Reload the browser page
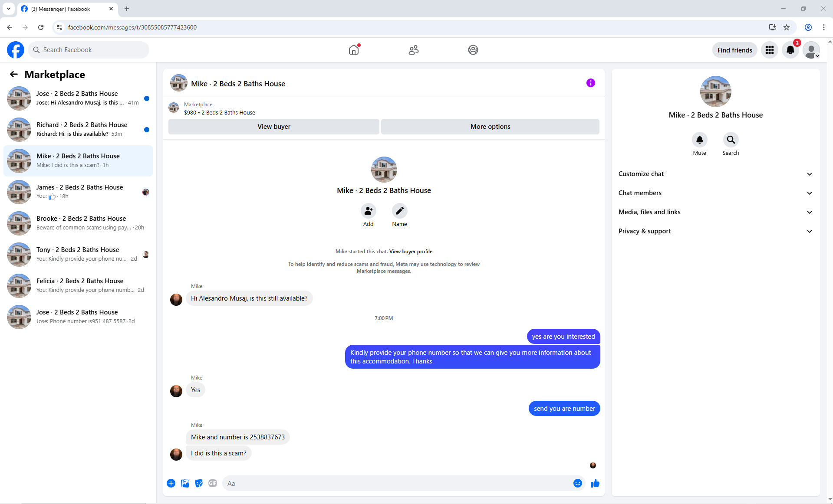 click(x=41, y=27)
